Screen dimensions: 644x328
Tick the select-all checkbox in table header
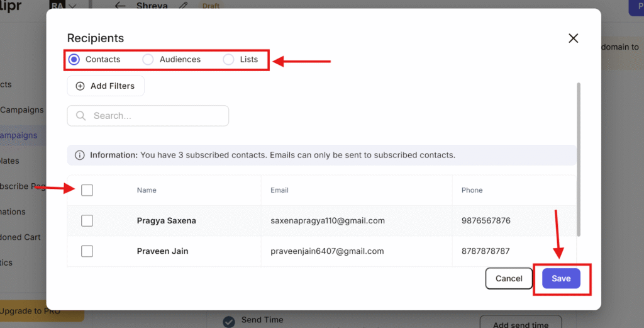tap(87, 190)
